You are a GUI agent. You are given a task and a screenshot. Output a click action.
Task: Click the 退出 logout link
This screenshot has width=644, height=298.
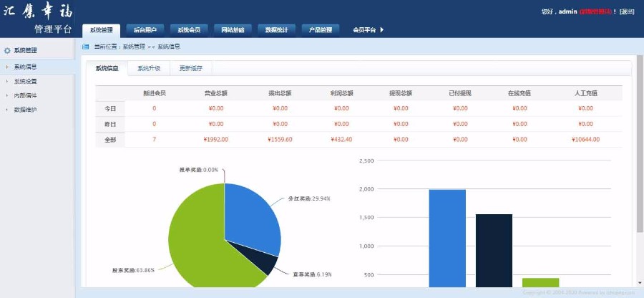coord(627,11)
